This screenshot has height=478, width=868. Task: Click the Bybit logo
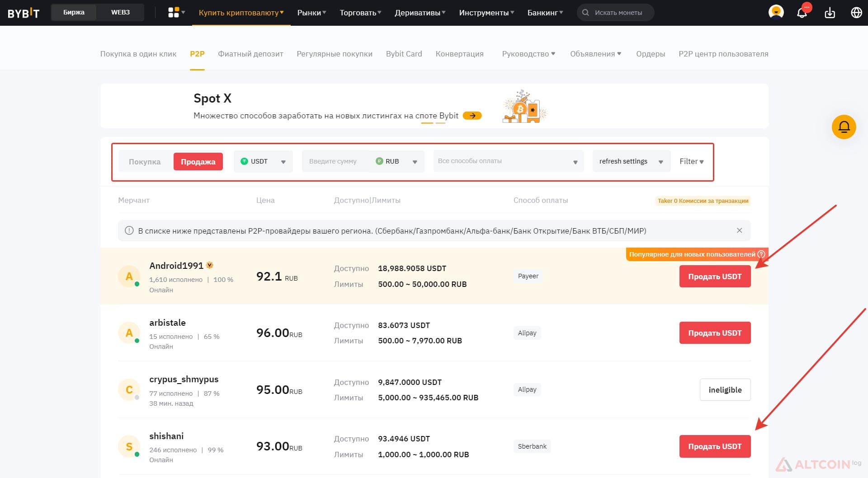pyautogui.click(x=24, y=13)
